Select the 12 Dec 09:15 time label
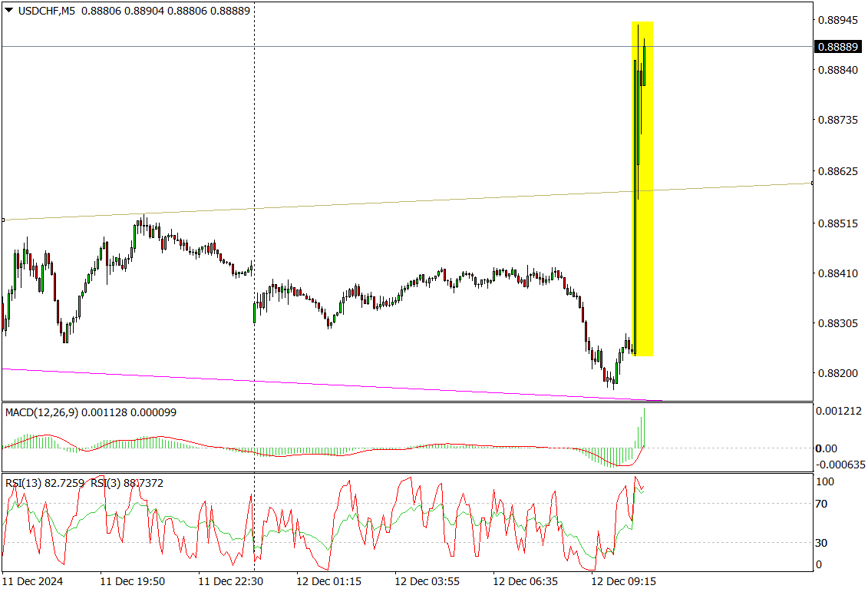Screen dimensions: 868x592 [624, 581]
